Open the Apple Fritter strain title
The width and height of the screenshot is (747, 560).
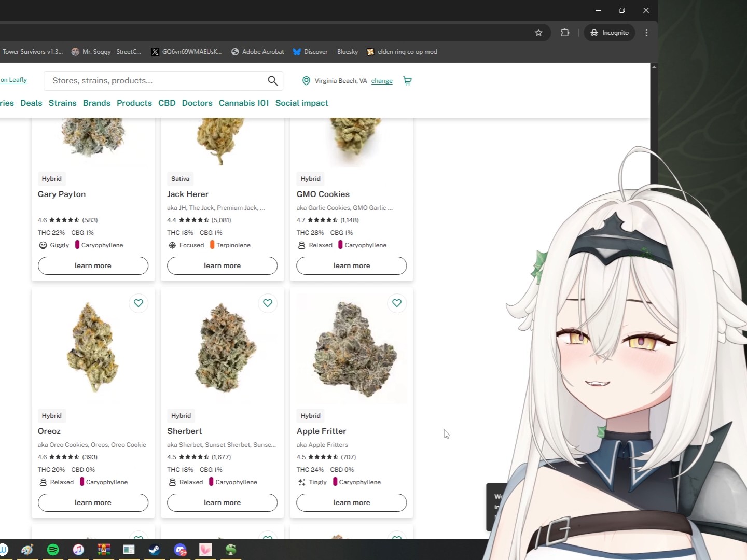point(321,431)
